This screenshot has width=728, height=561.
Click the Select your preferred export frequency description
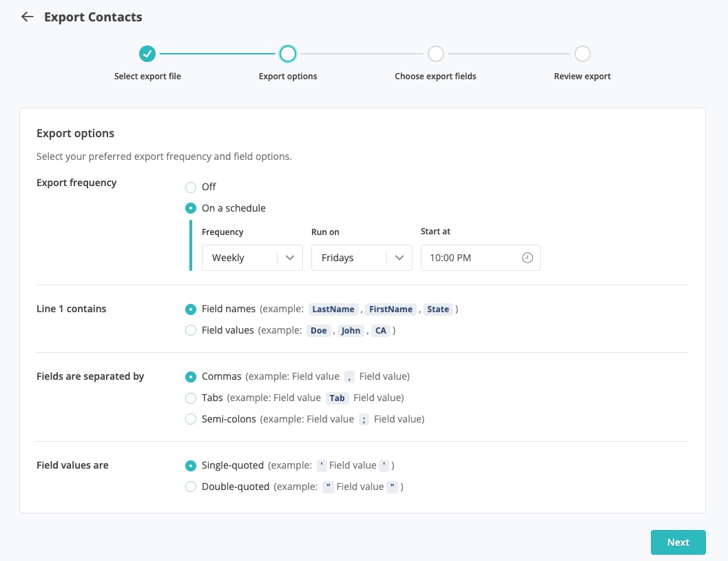(164, 156)
